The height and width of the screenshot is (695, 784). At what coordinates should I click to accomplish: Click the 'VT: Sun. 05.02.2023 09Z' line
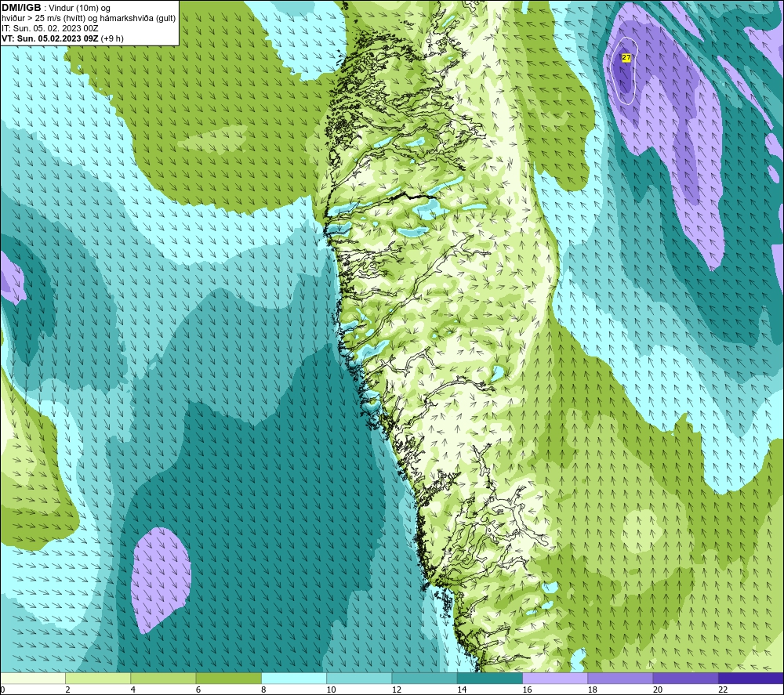coord(49,38)
